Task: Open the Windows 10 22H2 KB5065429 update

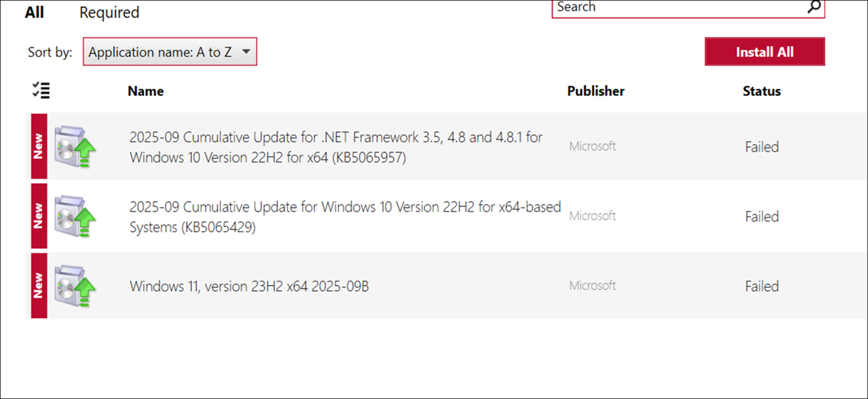Action: pyautogui.click(x=345, y=217)
